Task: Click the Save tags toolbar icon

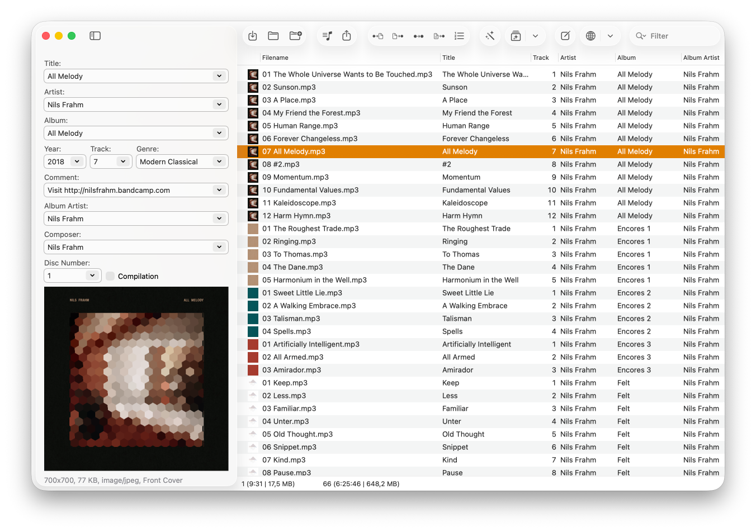Action: (253, 36)
